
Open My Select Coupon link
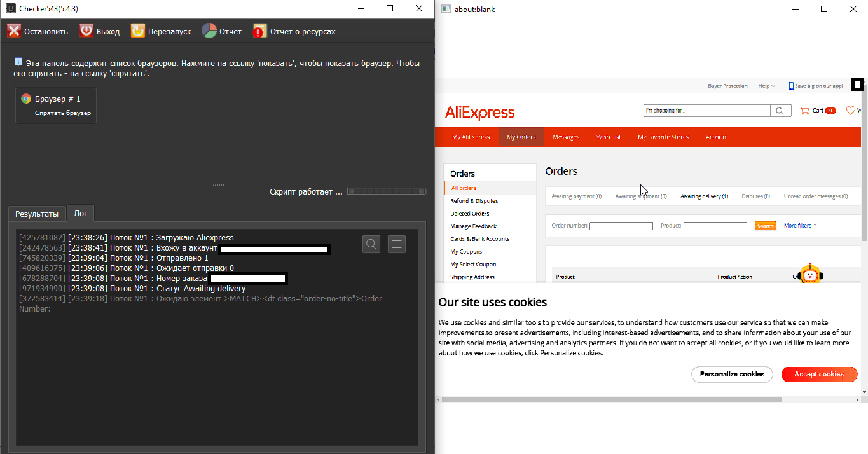tap(473, 265)
